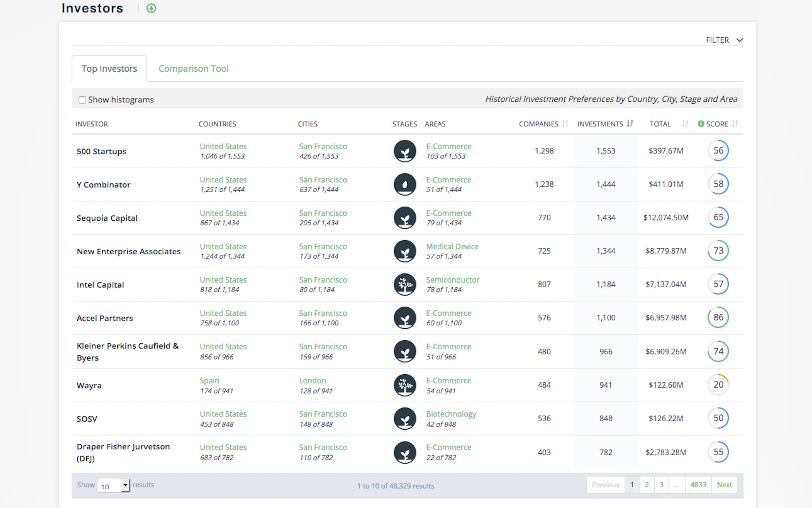Screen dimensions: 812x508
Task: Expand the FILTER panel
Action: pos(724,40)
